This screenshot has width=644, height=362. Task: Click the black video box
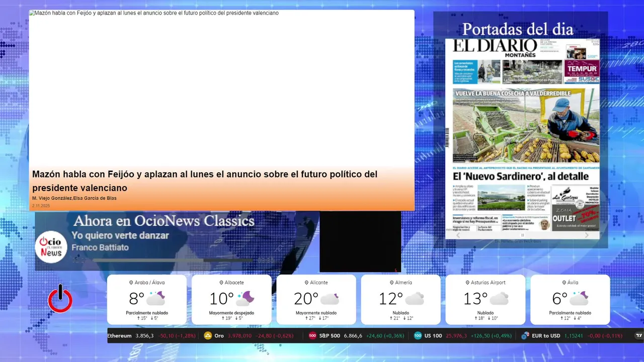(360, 242)
